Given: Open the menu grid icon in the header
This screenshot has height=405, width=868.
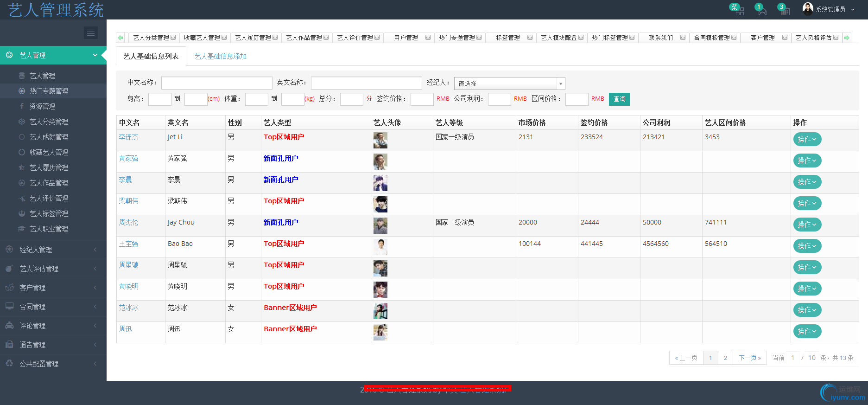Looking at the screenshot, I should pyautogui.click(x=740, y=11).
